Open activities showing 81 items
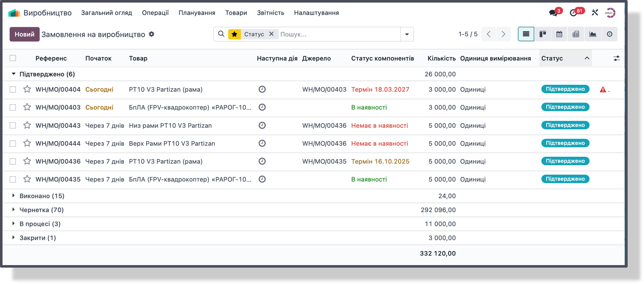Viewport: 644px width, 284px height. point(574,12)
